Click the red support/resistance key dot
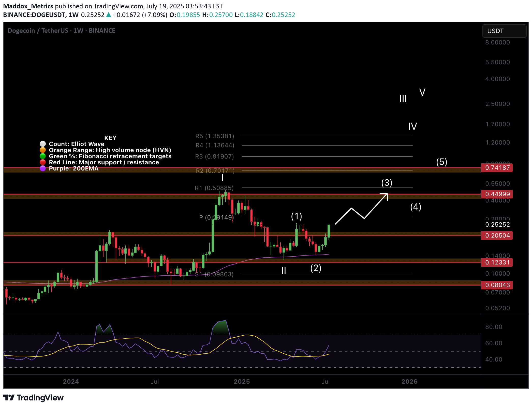 click(43, 162)
